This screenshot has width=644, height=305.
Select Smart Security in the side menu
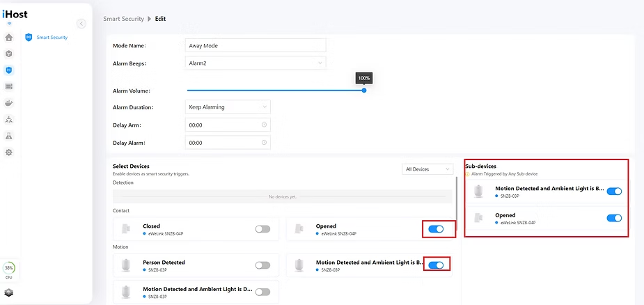click(52, 38)
